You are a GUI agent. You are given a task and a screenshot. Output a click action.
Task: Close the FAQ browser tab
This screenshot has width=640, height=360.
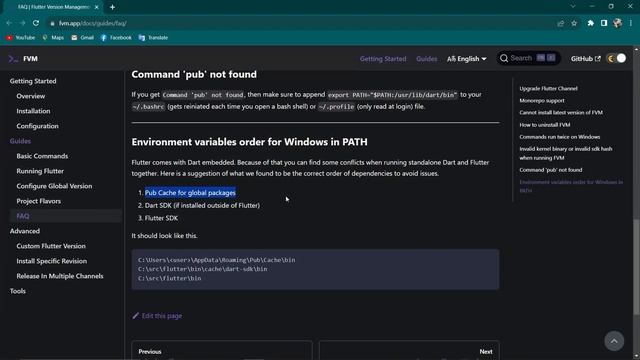[x=97, y=7]
